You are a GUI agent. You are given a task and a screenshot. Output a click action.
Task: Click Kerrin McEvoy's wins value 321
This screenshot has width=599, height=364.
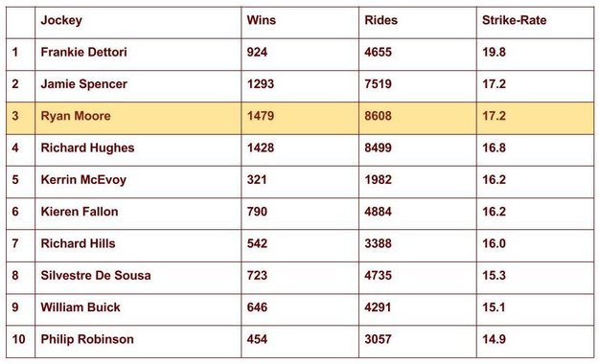257,179
